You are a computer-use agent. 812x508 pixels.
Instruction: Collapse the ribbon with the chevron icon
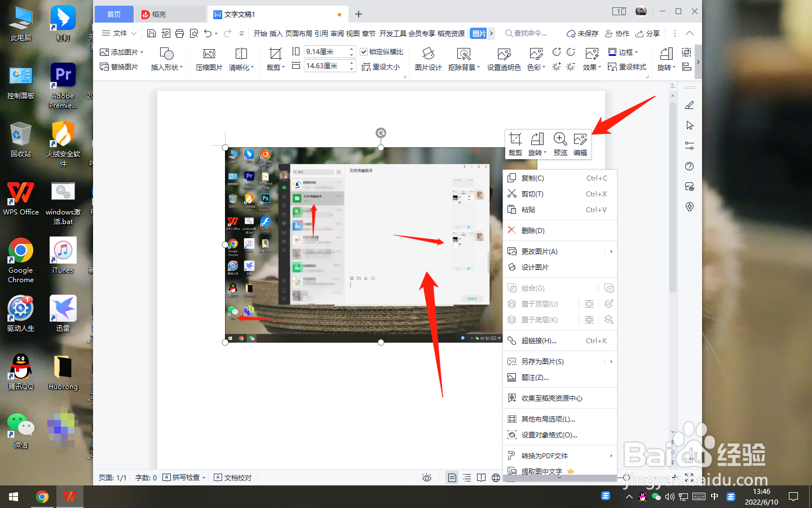coord(690,33)
